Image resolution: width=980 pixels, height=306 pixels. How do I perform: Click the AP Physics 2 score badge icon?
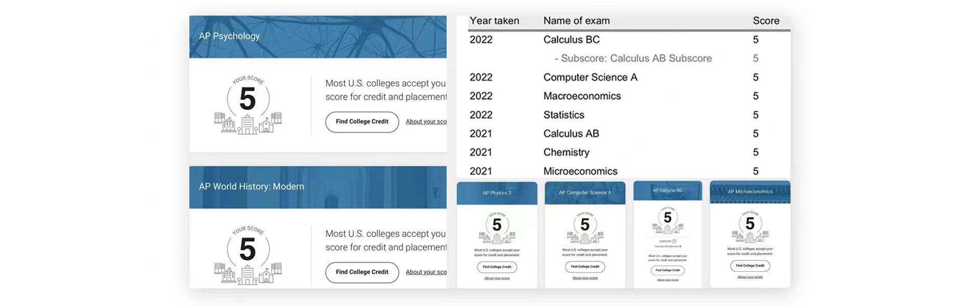coord(497,227)
